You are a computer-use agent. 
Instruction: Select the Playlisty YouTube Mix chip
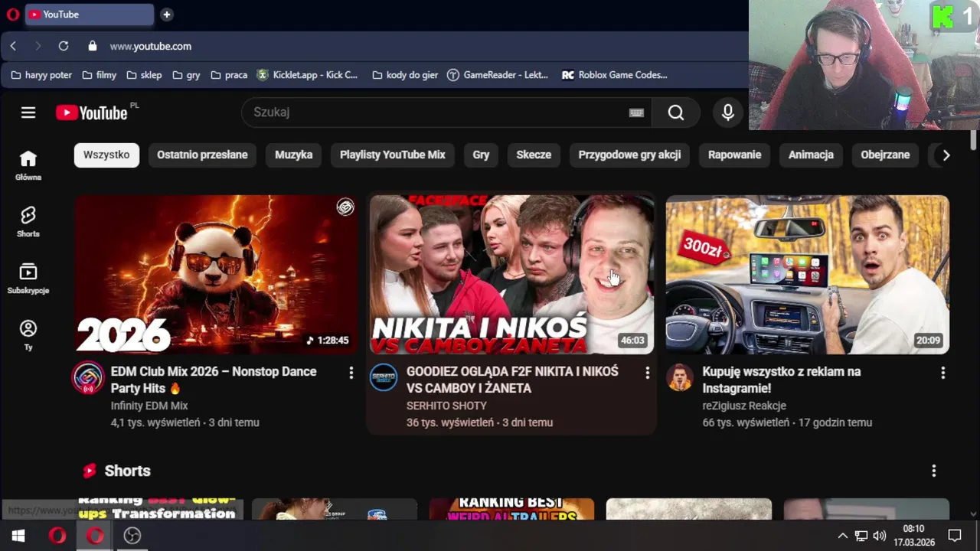[392, 155]
